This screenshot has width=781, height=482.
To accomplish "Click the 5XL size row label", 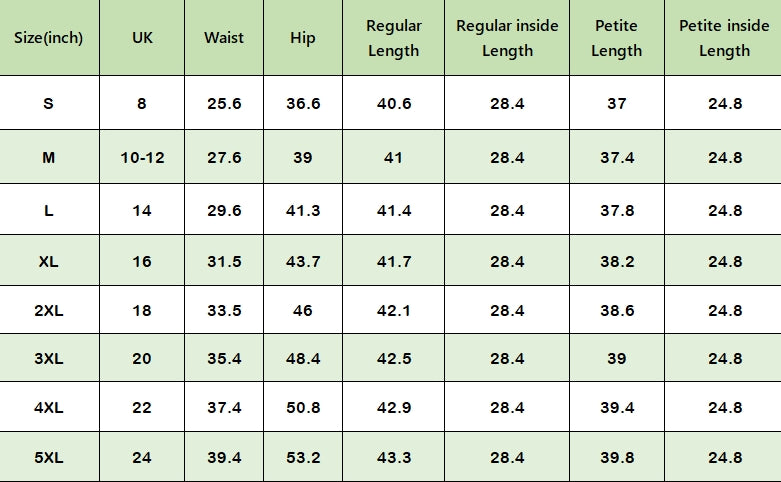I will point(49,458).
